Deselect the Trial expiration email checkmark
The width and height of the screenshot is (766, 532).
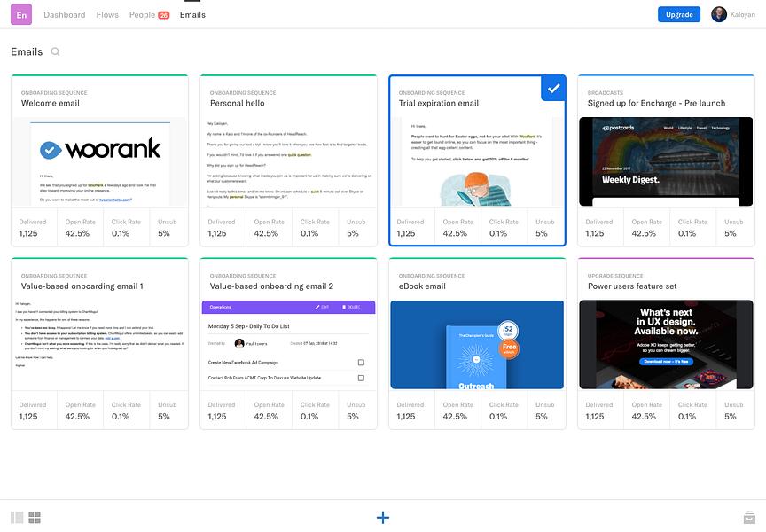[553, 89]
